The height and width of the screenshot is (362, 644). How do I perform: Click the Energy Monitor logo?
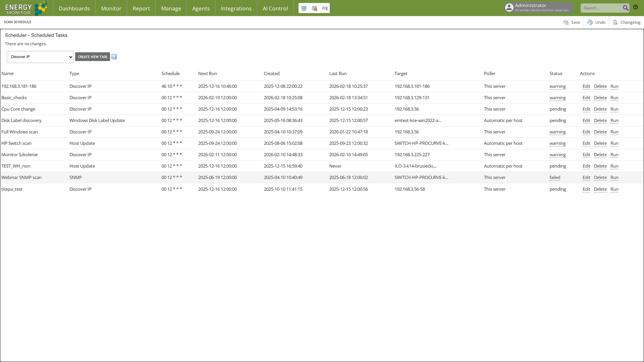pyautogui.click(x=26, y=8)
